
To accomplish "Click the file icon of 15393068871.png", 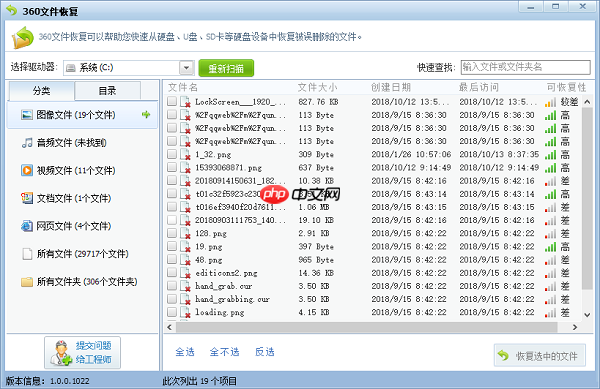I will click(x=186, y=168).
